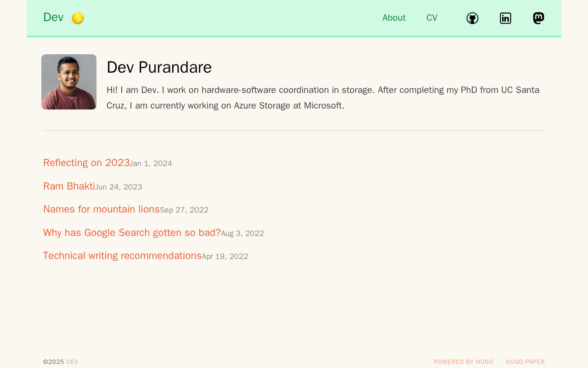Click the Dev site logo in header
588x368 pixels.
[53, 17]
